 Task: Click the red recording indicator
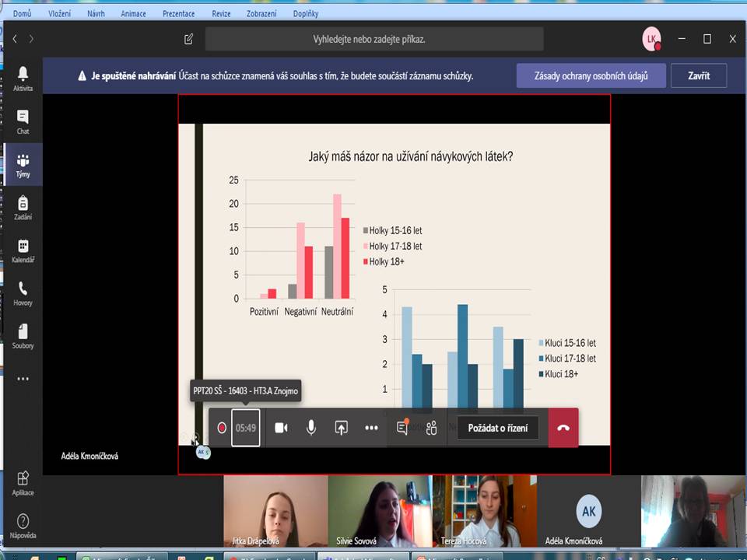[x=222, y=428]
